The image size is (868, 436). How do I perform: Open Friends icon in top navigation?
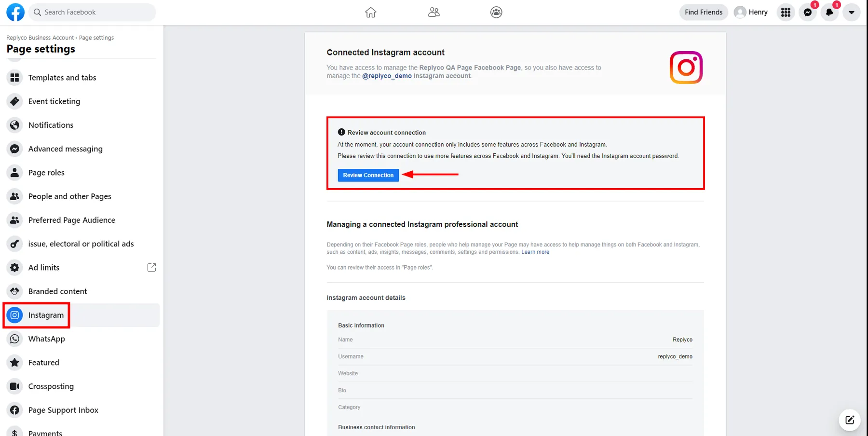434,12
